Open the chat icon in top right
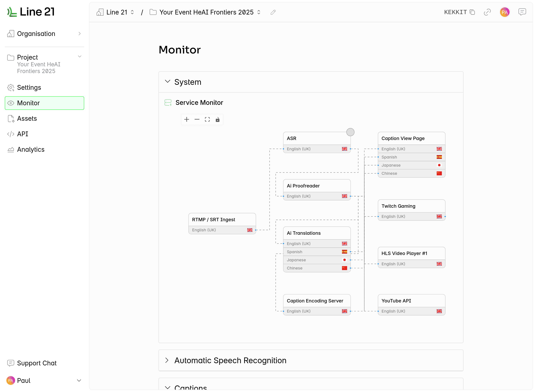Image resolution: width=535 pixels, height=392 pixels. [522, 12]
